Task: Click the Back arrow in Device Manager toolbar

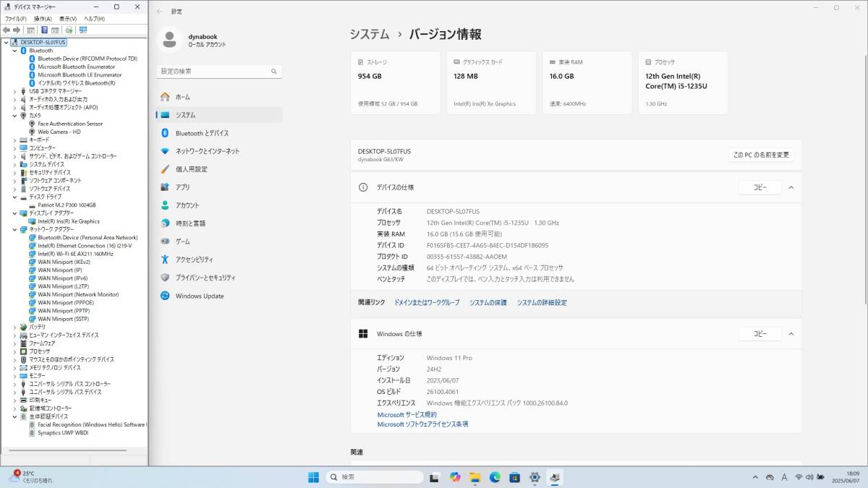Action: coord(7,30)
